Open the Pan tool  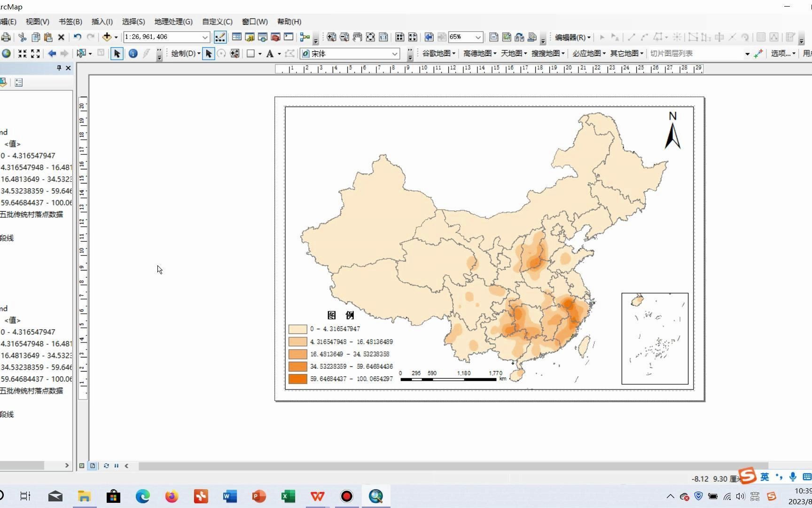pyautogui.click(x=357, y=37)
